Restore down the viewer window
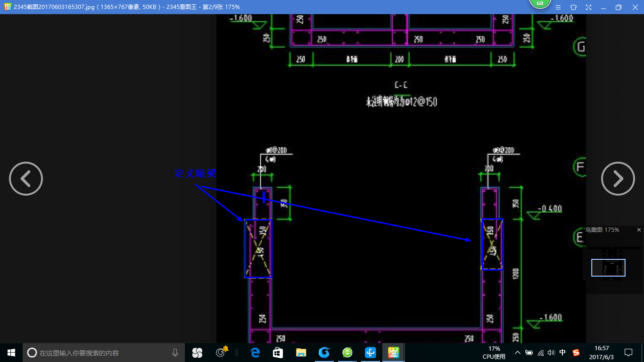644x362 pixels. 619,7
